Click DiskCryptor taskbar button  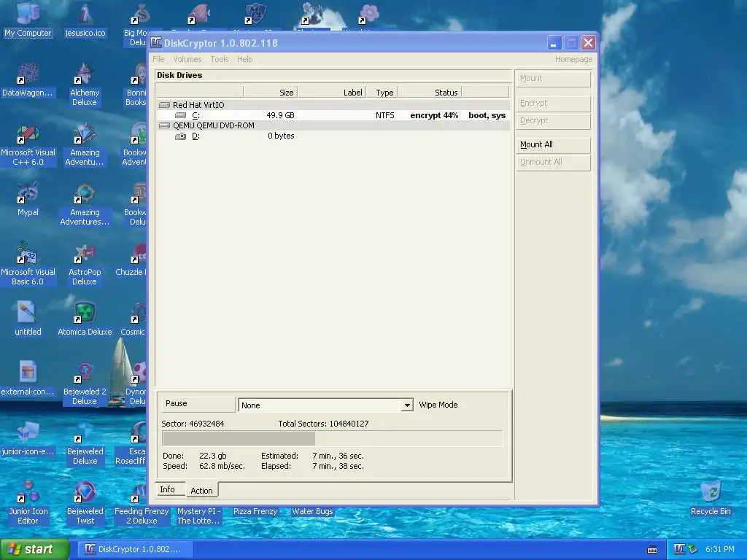pyautogui.click(x=133, y=549)
